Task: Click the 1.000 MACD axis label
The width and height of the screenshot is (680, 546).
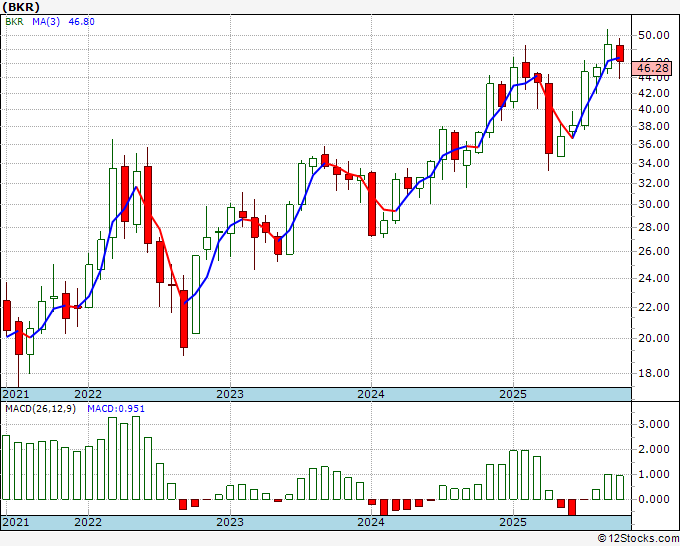Action: pyautogui.click(x=654, y=474)
